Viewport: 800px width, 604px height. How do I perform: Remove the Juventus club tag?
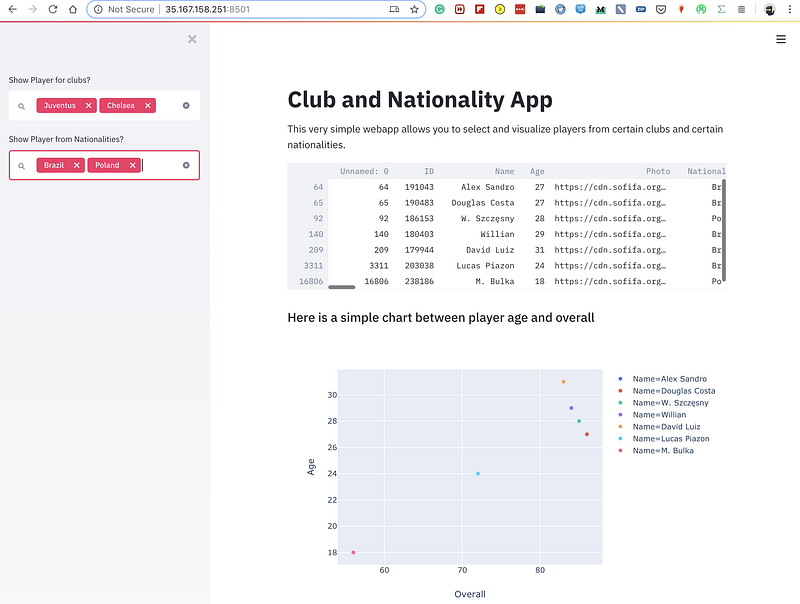[x=88, y=106]
